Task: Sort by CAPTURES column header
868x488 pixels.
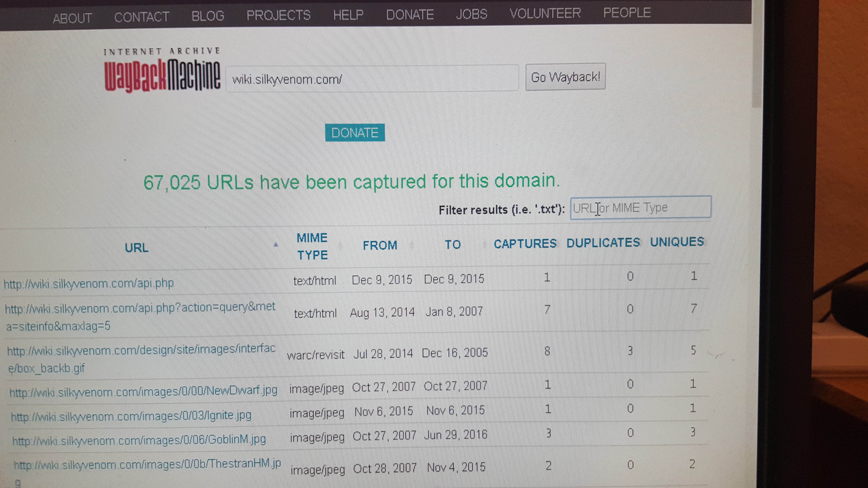Action: point(525,244)
